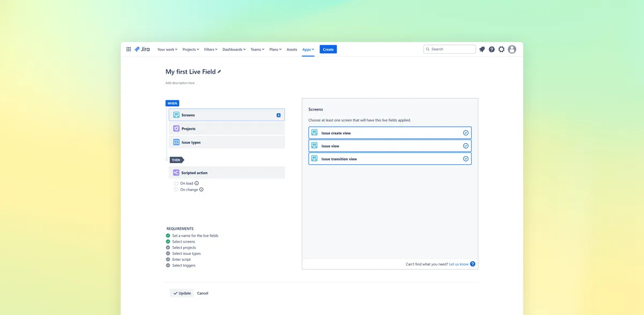Click the help icon next to Let us know

(473, 264)
